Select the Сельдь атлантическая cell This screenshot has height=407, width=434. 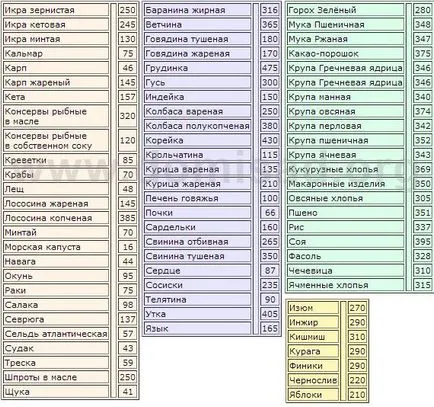pyautogui.click(x=56, y=334)
